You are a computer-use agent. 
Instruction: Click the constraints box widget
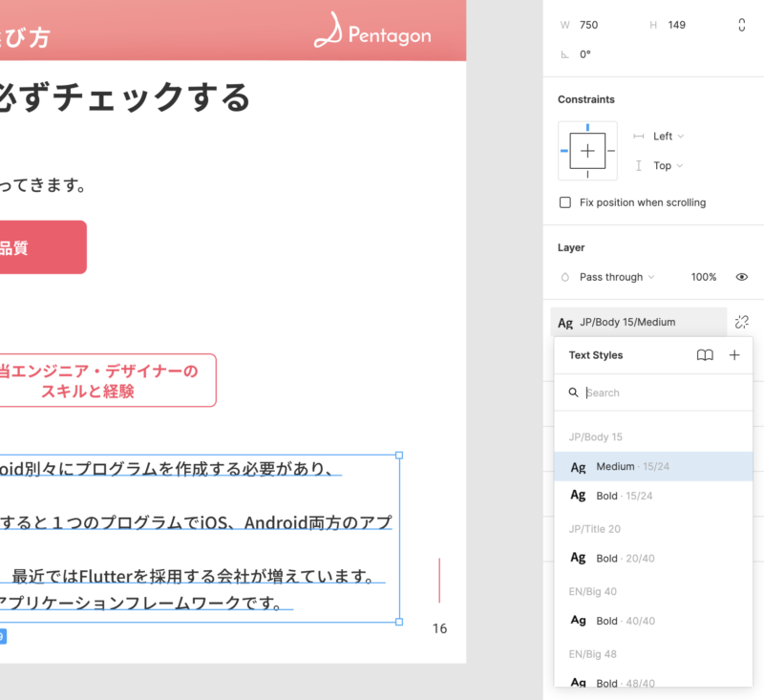pos(587,151)
